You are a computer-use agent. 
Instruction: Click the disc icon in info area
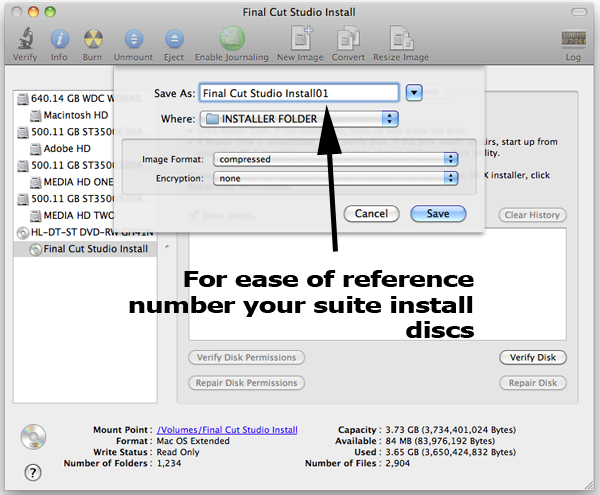pyautogui.click(x=33, y=436)
